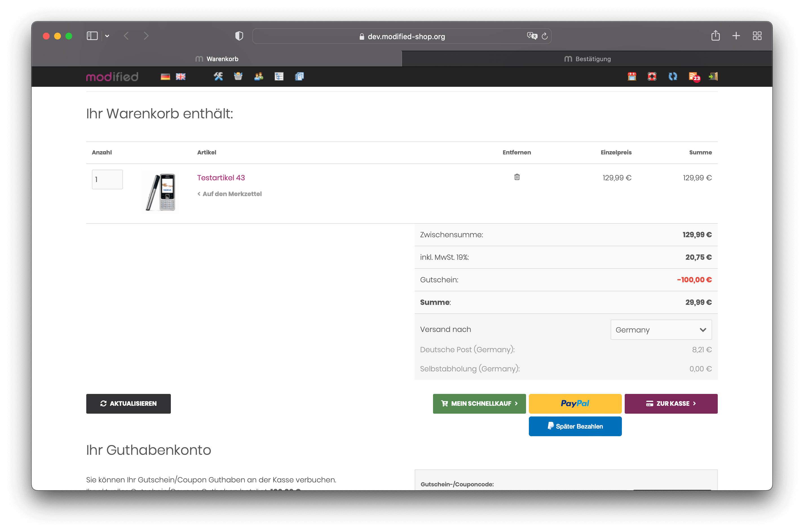Open the Versand nach country dropdown

coord(661,330)
